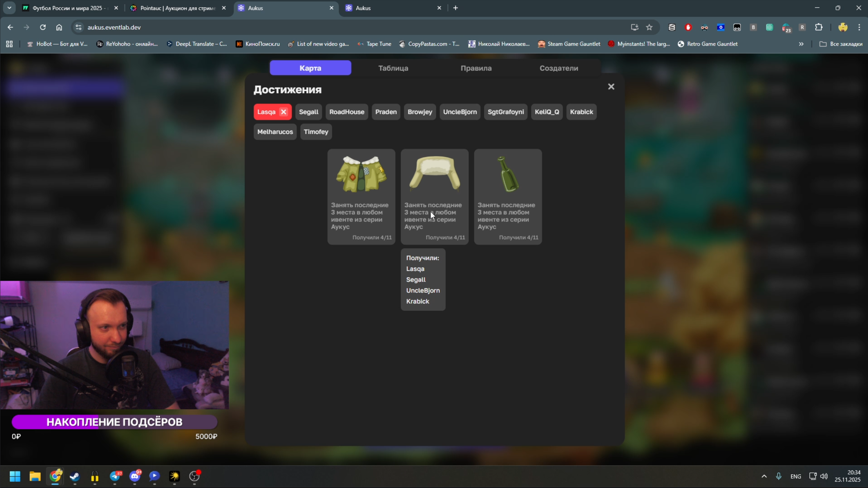The image size is (868, 488).
Task: Open the КиноПоиск.ru bookmark
Action: [x=258, y=44]
